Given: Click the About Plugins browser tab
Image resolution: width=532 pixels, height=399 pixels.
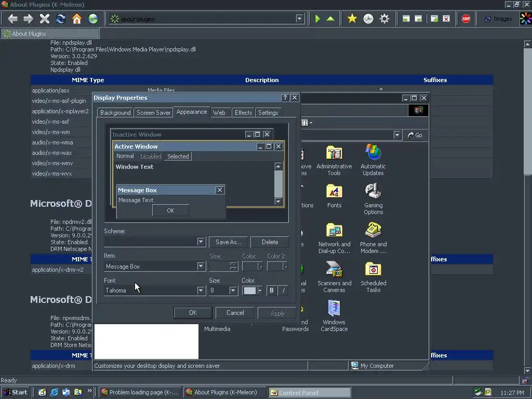Looking at the screenshot, I should [x=50, y=34].
